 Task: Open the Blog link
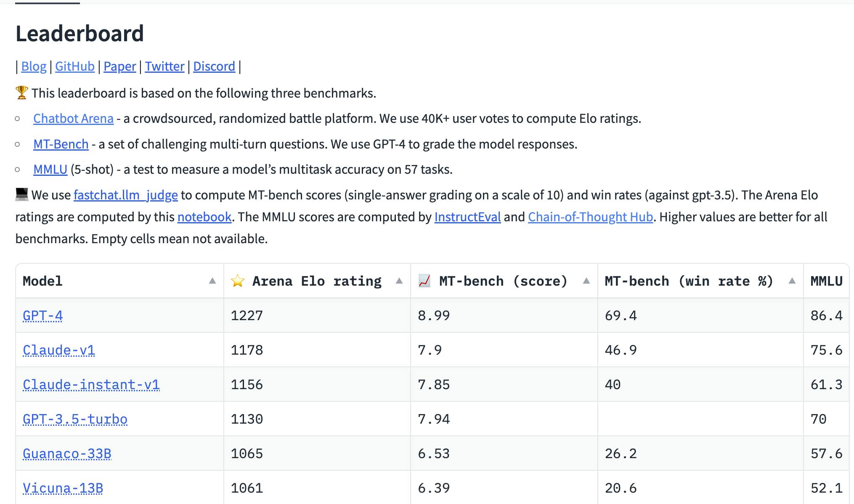pyautogui.click(x=34, y=66)
